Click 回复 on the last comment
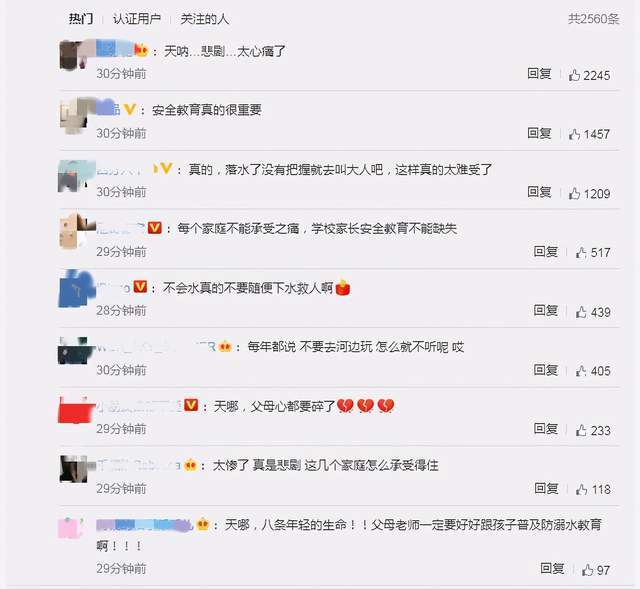The height and width of the screenshot is (589, 640). 552,568
